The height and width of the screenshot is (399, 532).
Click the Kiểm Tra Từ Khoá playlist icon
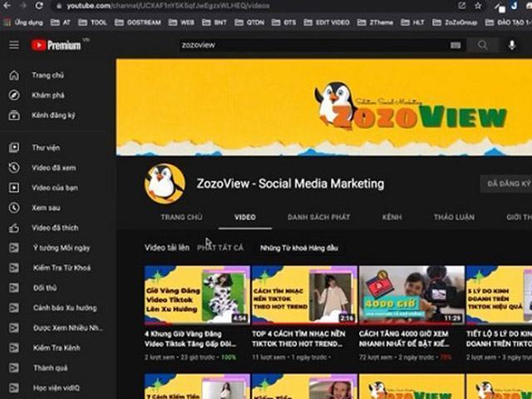(x=14, y=268)
